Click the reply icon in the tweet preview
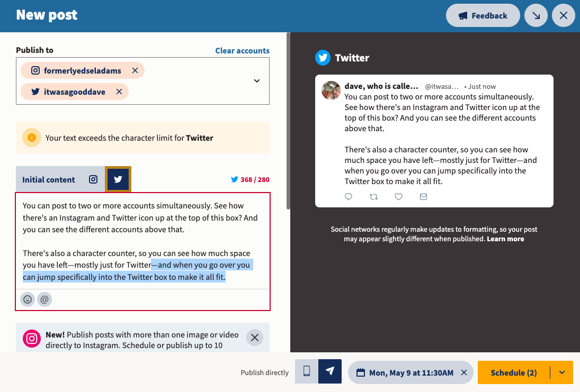 (x=349, y=196)
